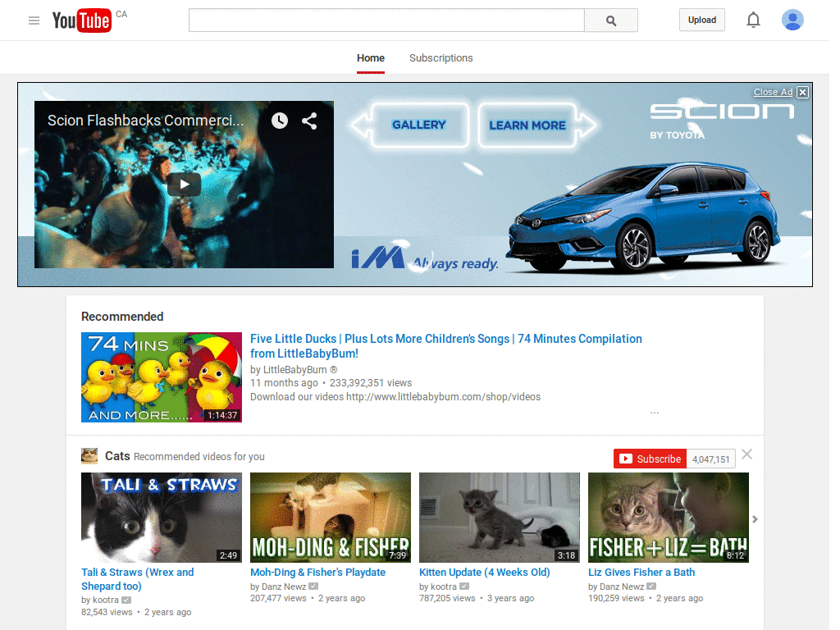Click the GALLERY button in the ad
840x630 pixels.
tap(419, 125)
